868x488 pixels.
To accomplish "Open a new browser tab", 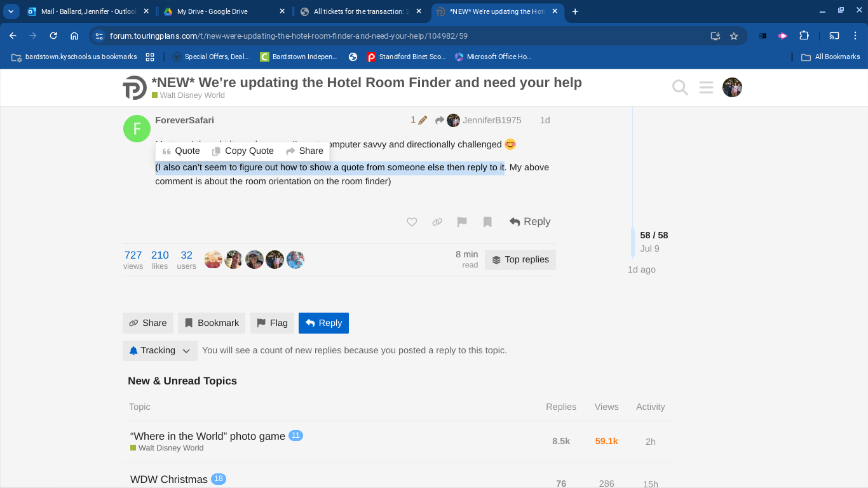I will [575, 11].
